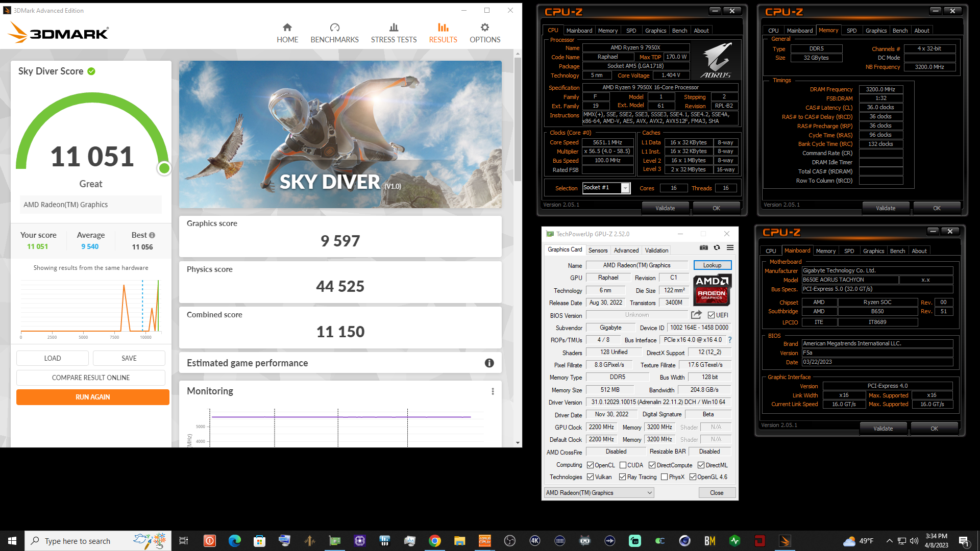This screenshot has width=980, height=551.
Task: Open the notification center icon
Action: point(964,541)
